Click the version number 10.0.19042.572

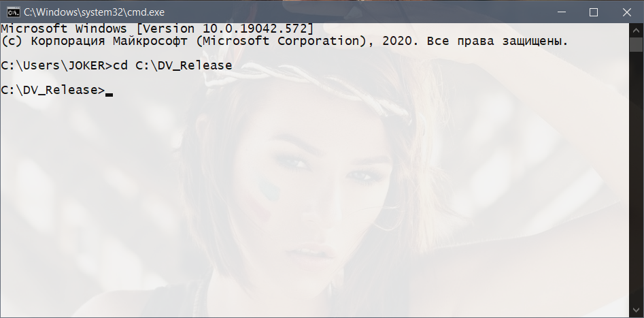click(x=255, y=29)
